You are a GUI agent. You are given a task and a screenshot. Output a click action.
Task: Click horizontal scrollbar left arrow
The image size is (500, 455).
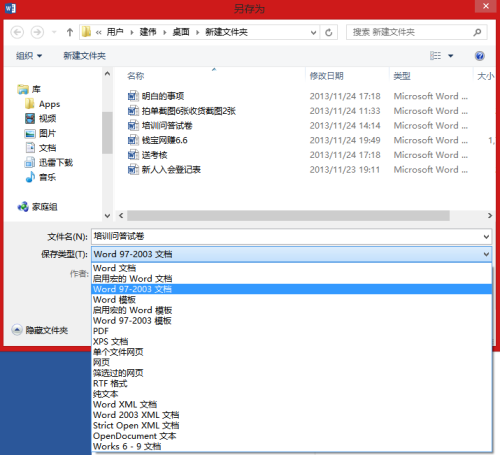pyautogui.click(x=121, y=216)
